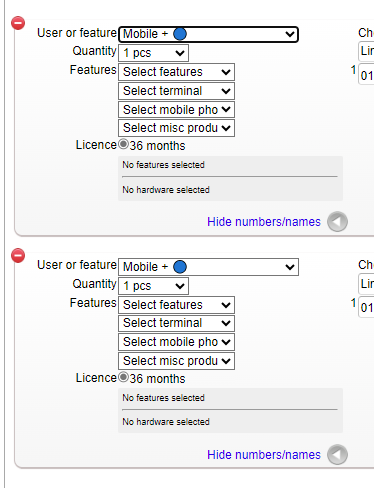Select the 36 months licence radio in first block

click(x=123, y=144)
